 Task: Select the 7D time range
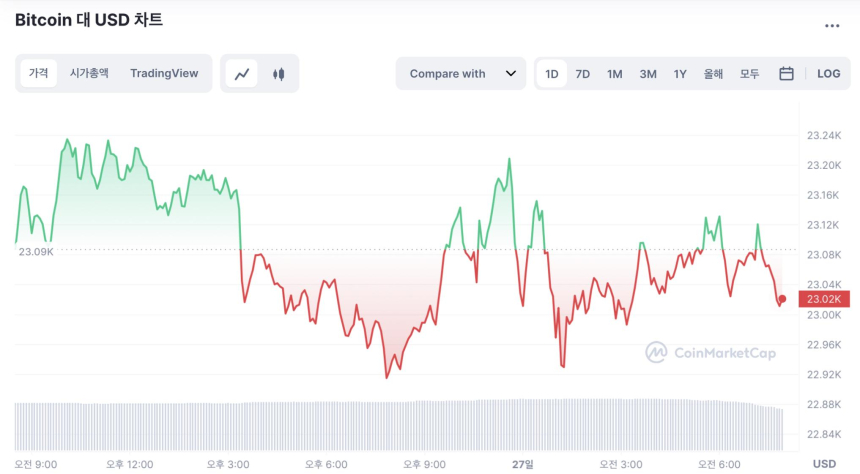point(582,73)
